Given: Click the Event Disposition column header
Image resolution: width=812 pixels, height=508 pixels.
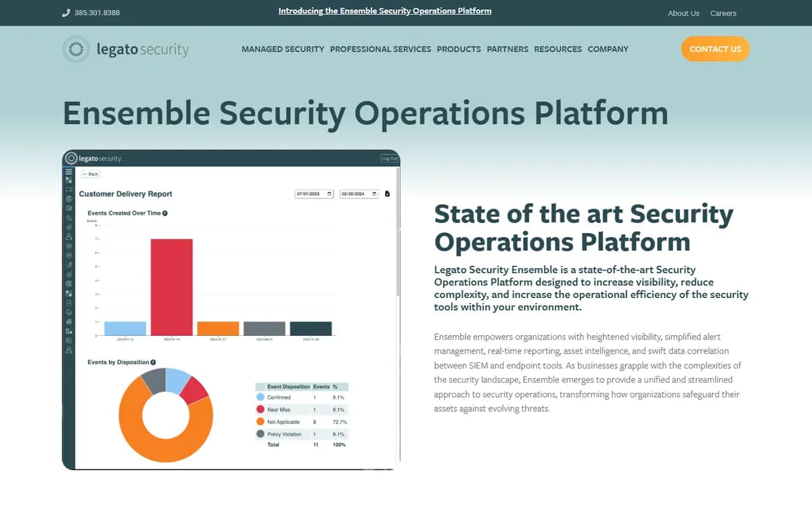Looking at the screenshot, I should pyautogui.click(x=288, y=386).
